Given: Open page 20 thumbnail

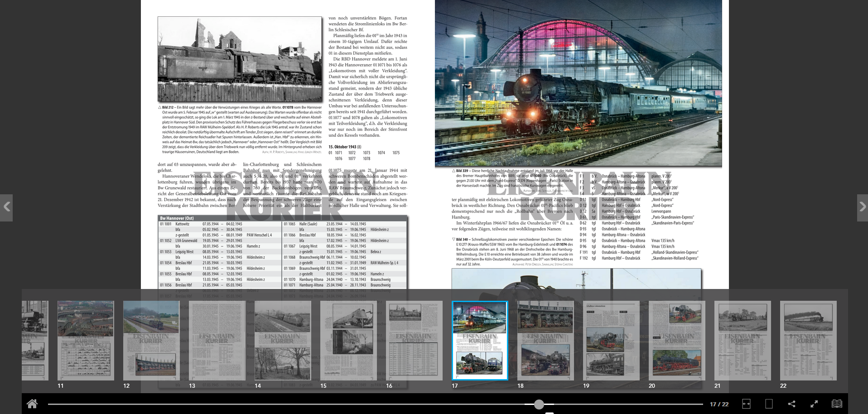Looking at the screenshot, I should point(677,340).
